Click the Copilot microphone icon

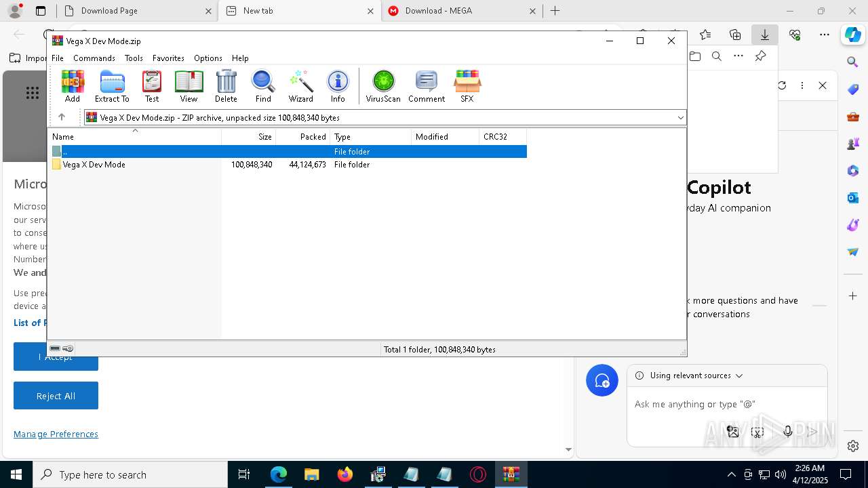pos(787,432)
